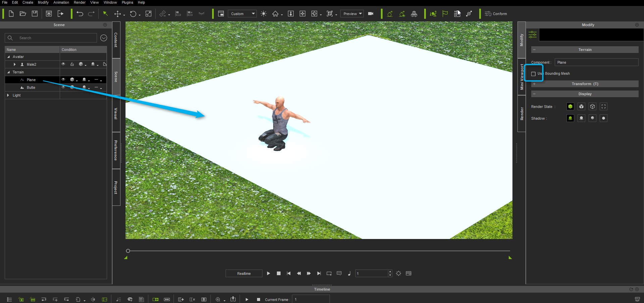Image resolution: width=644 pixels, height=303 pixels.
Task: Click the scene search filter circle button
Action: 104,38
